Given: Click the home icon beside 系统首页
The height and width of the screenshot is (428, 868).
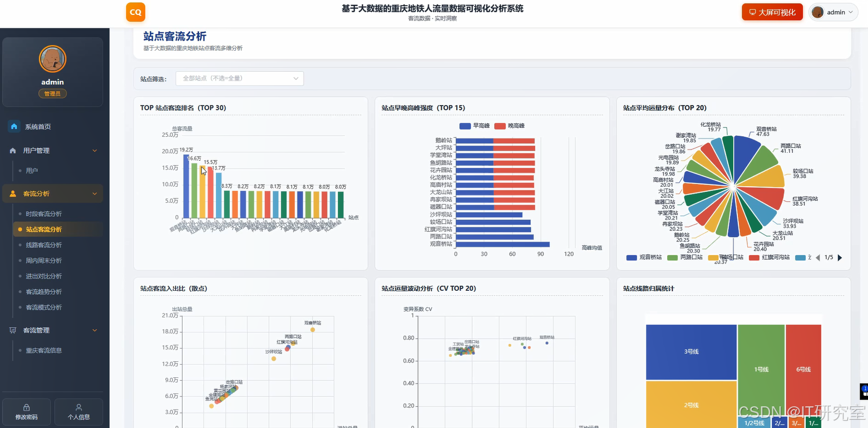Looking at the screenshot, I should point(14,127).
